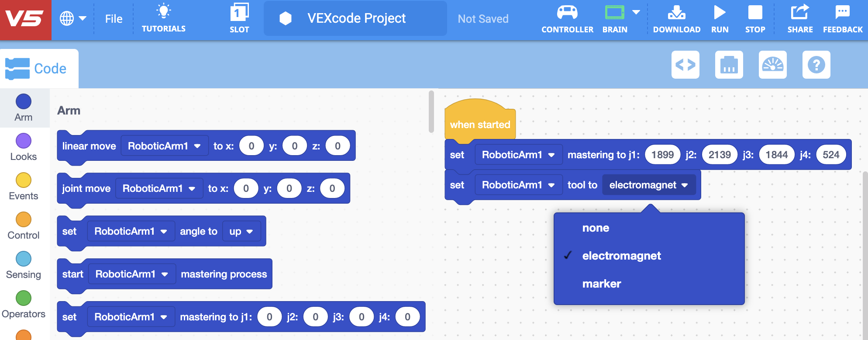Switch to the Code tab
Image resolution: width=868 pixels, height=340 pixels.
(39, 69)
